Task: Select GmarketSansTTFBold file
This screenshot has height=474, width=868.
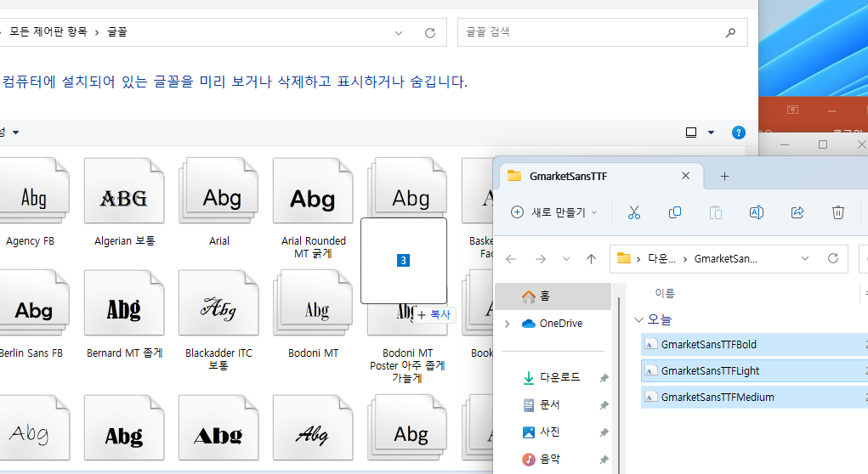Action: click(x=755, y=345)
